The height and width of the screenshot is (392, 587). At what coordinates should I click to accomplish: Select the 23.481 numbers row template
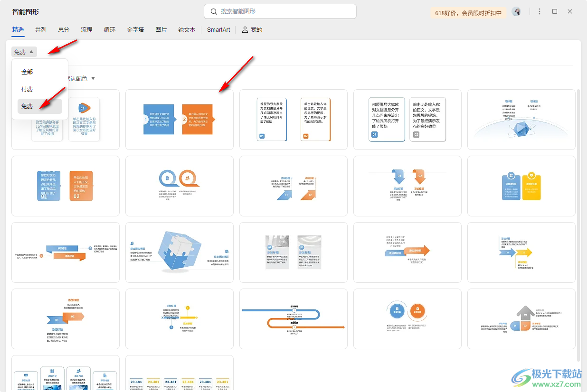point(180,373)
